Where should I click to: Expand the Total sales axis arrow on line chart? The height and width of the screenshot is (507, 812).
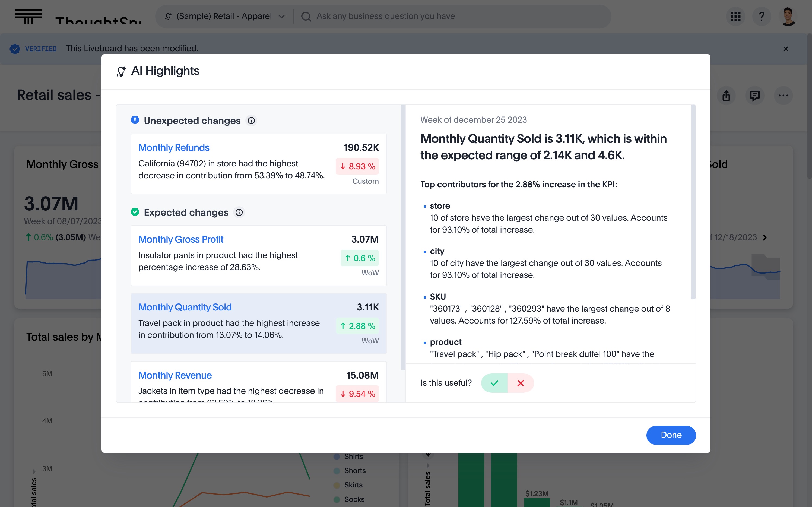pos(34,471)
